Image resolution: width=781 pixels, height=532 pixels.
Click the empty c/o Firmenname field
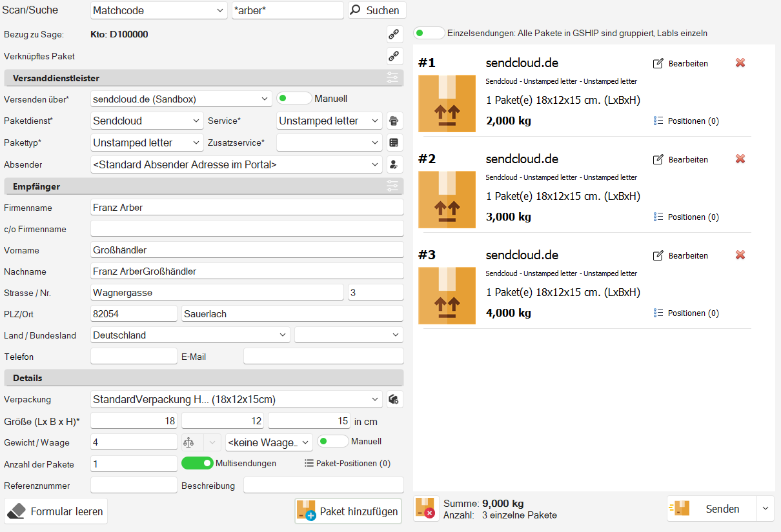click(x=247, y=229)
